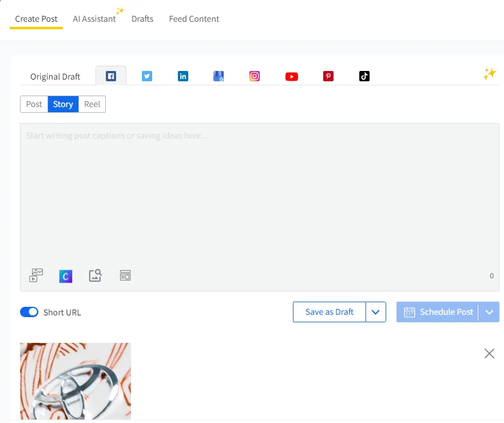
Task: Open the Canva design icon
Action: pyautogui.click(x=66, y=276)
